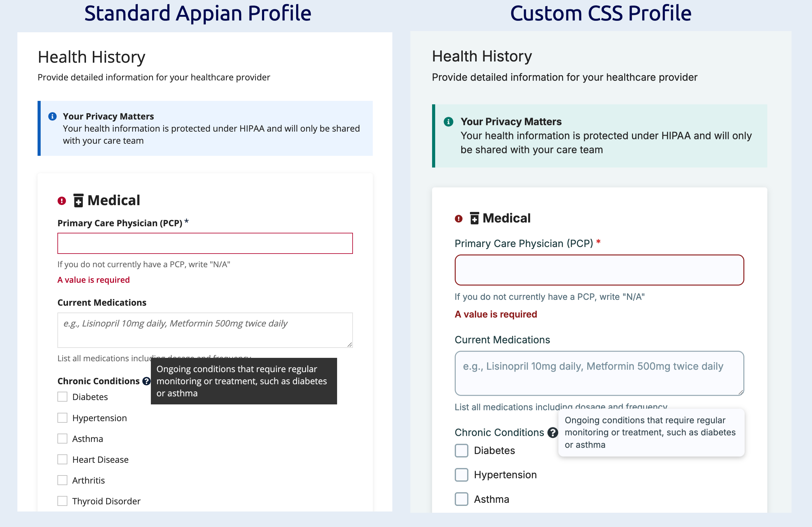The height and width of the screenshot is (527, 812).
Task: Focus Custom CSS Primary Care Physician field
Action: pyautogui.click(x=599, y=270)
